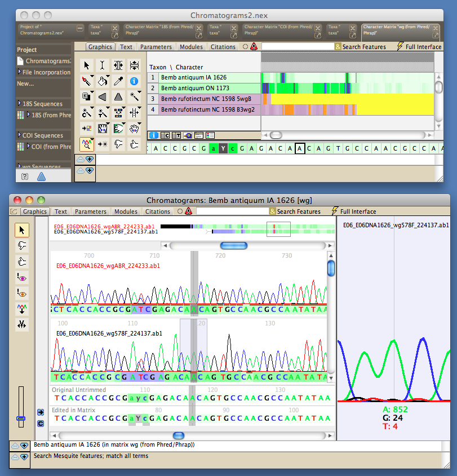Pick the paintbrush tool in matrix palette
The height and width of the screenshot is (476, 457).
coord(86,81)
